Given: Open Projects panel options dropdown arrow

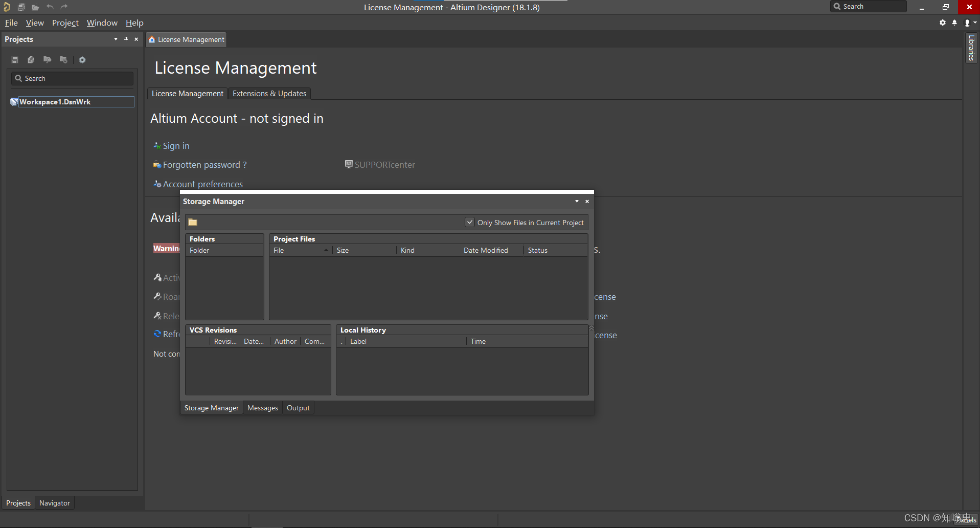Looking at the screenshot, I should point(116,39).
